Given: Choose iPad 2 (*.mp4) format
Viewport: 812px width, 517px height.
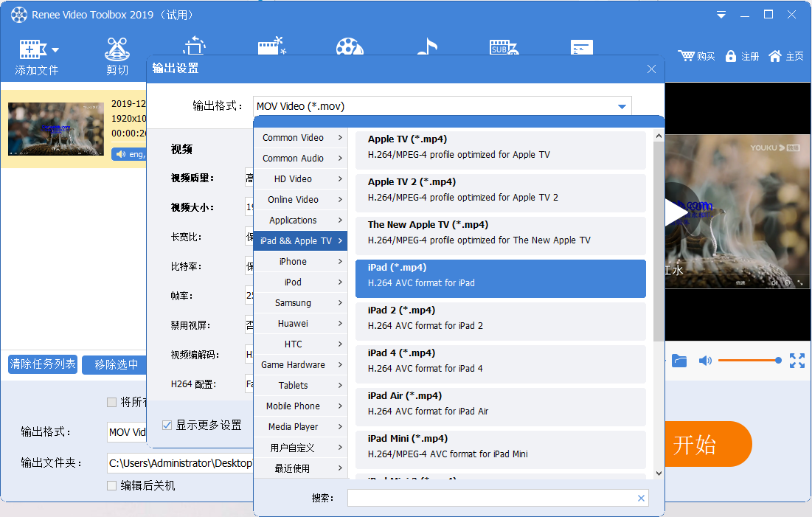Looking at the screenshot, I should tap(500, 321).
